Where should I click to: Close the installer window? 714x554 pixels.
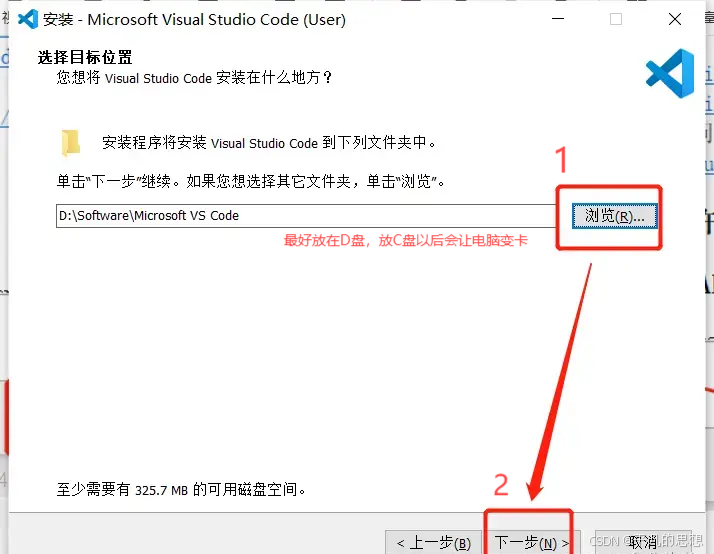click(x=675, y=19)
